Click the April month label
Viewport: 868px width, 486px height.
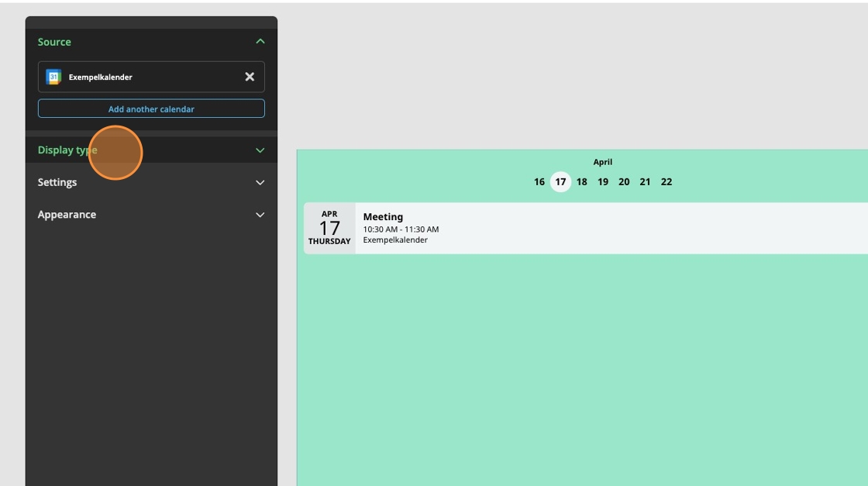603,162
